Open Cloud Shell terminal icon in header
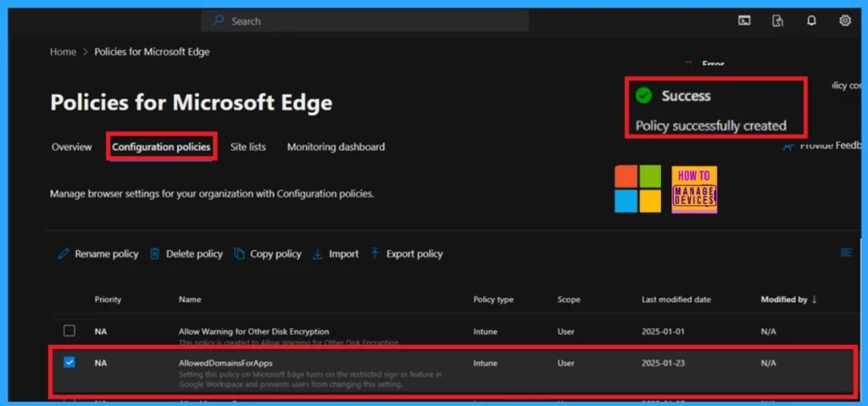Viewport: 868px width, 406px height. (x=744, y=21)
